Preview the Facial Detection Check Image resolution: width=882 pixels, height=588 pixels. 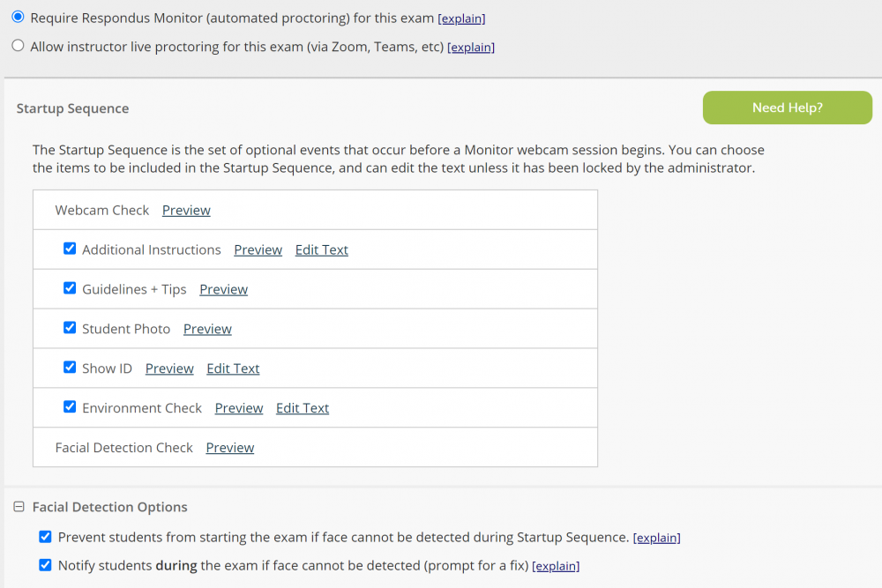(229, 448)
